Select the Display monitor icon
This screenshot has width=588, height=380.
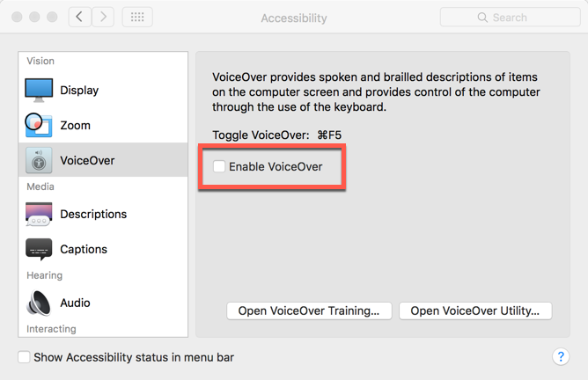click(39, 90)
